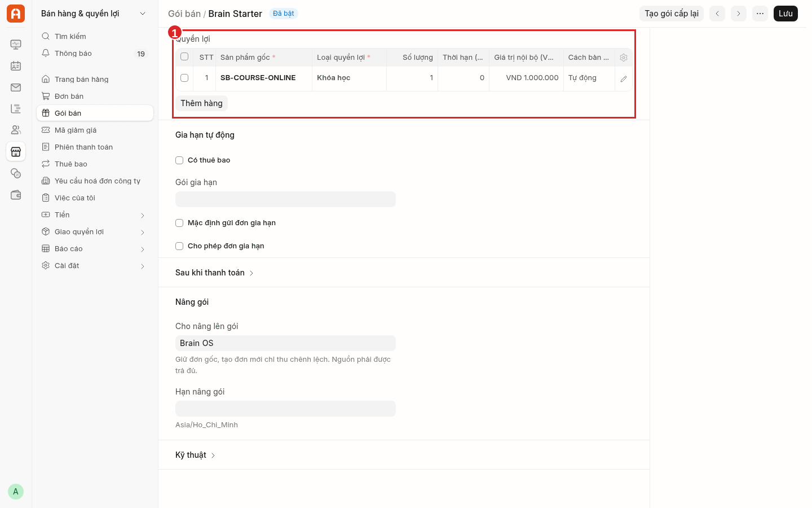Open "Bán hàng & quyền lợi" workspace dropdown
Image resolution: width=812 pixels, height=508 pixels.
94,14
